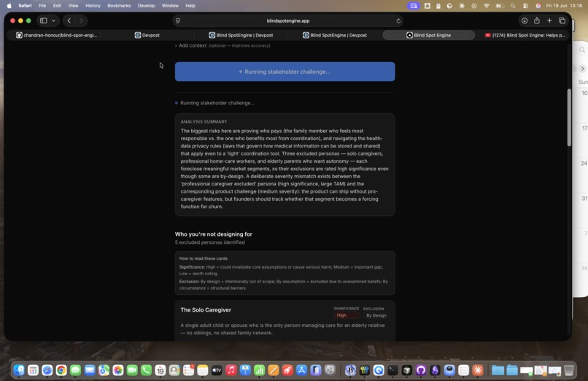Click the chevron in the background Calendar window
Screen dimensions: 588x381
582,69
